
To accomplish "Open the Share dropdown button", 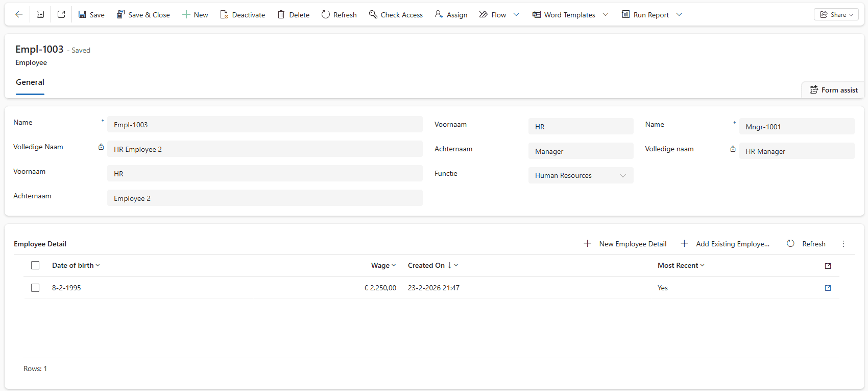I will point(836,15).
